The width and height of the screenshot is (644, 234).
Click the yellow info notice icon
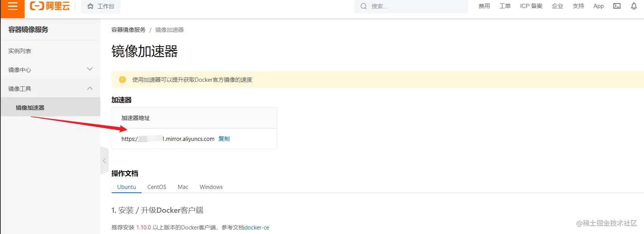tap(122, 80)
